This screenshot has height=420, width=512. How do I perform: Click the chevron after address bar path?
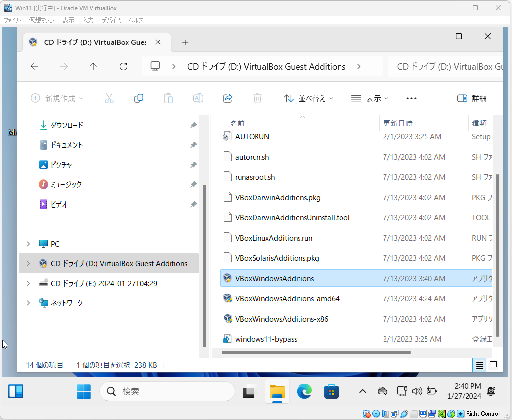pyautogui.click(x=359, y=67)
